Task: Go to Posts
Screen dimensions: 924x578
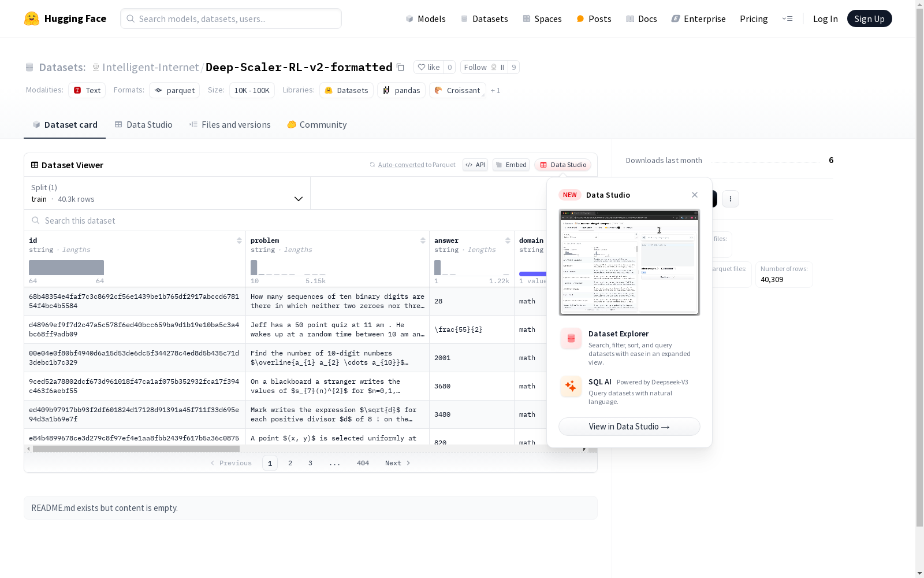Action: point(594,18)
